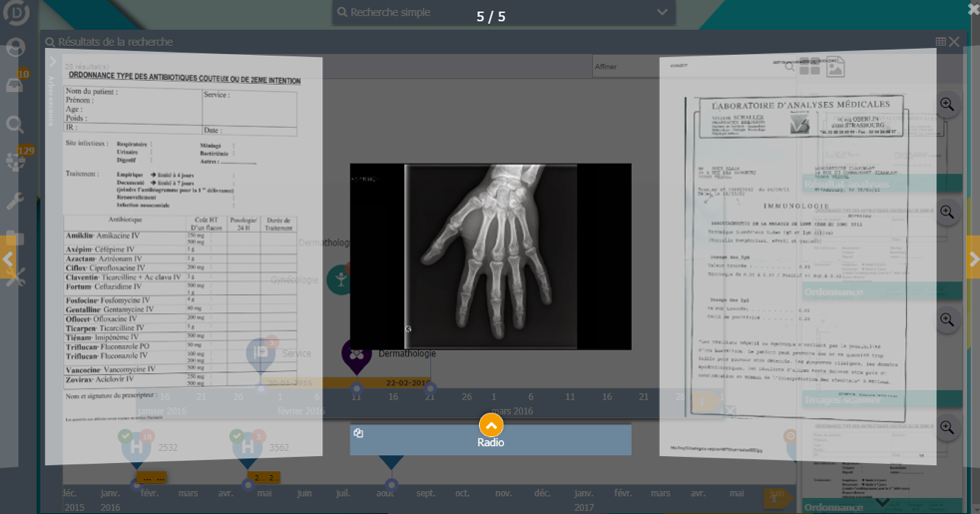Viewport: 980px width, 514px height.
Task: Zoom into the Images scanner result
Action: (x=947, y=320)
